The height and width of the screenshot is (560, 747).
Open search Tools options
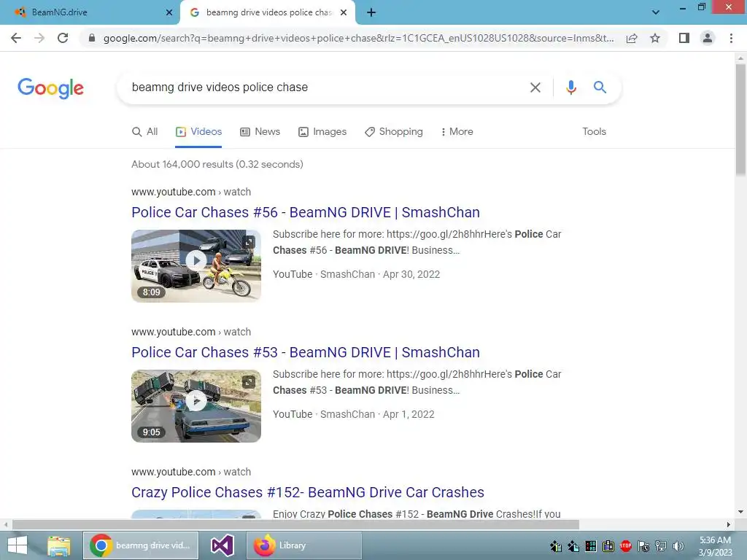pos(594,131)
